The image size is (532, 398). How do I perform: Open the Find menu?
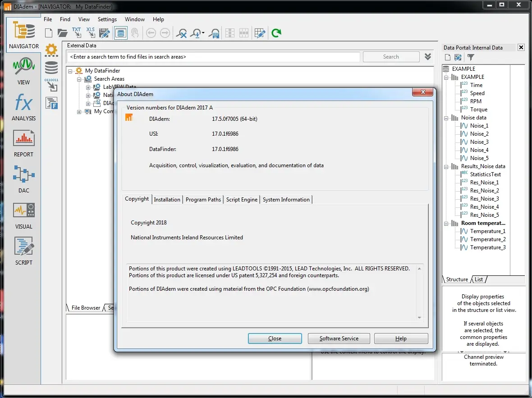pyautogui.click(x=65, y=19)
